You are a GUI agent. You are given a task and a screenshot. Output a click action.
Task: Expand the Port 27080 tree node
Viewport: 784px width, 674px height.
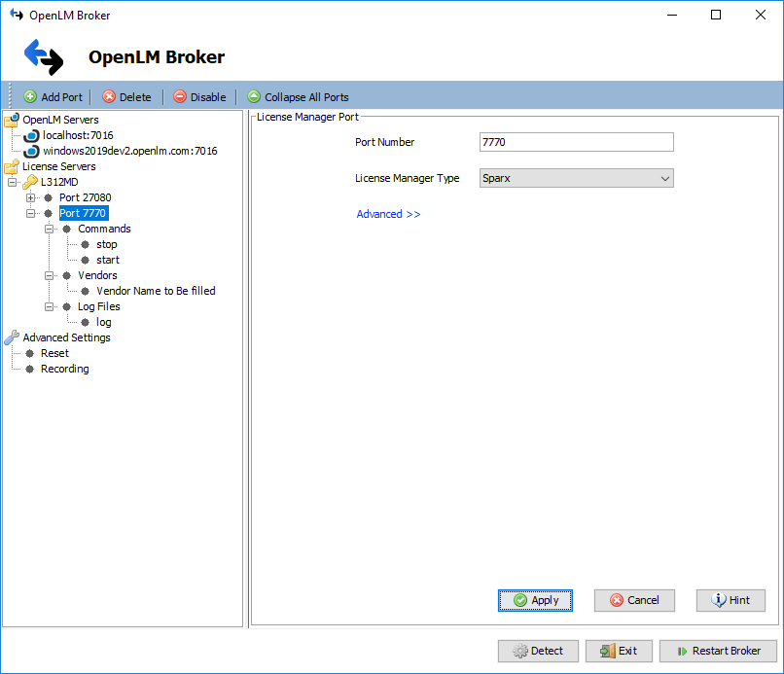[x=31, y=197]
